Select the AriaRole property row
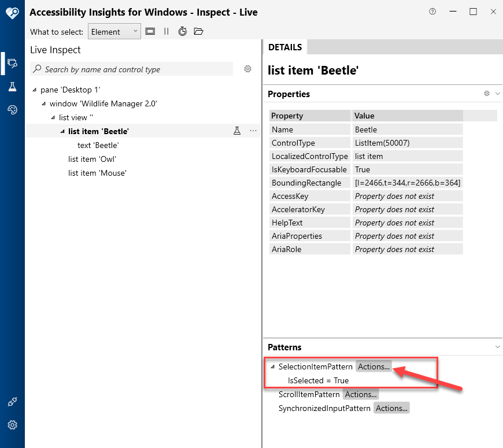 tap(366, 249)
